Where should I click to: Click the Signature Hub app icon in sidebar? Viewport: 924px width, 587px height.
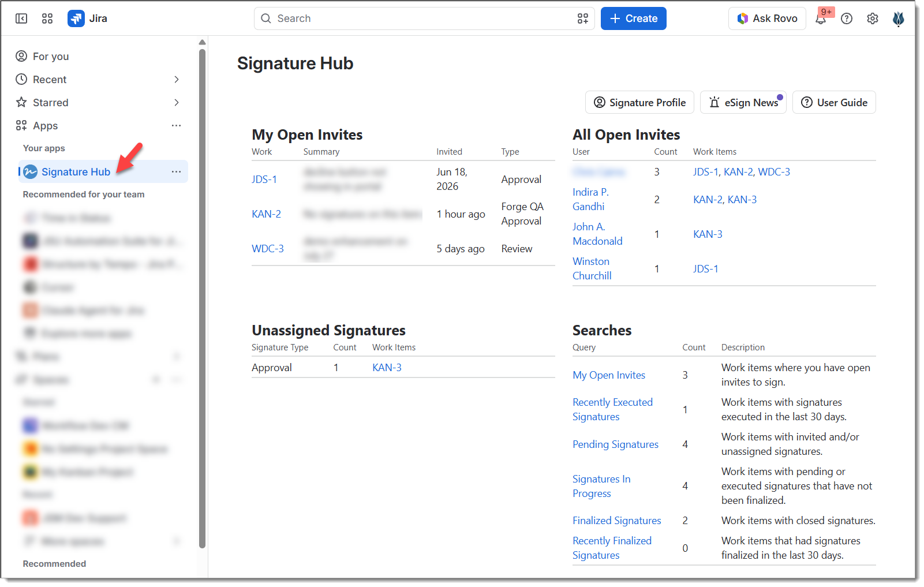31,171
